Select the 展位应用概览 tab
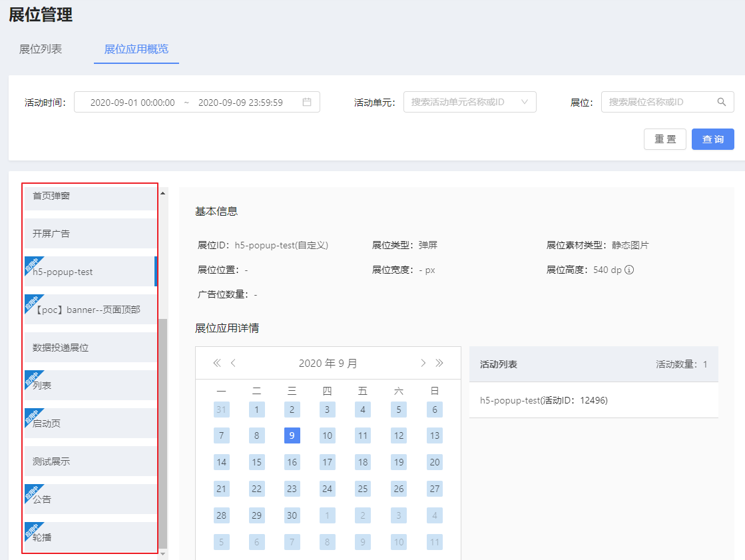The width and height of the screenshot is (745, 560). point(136,49)
